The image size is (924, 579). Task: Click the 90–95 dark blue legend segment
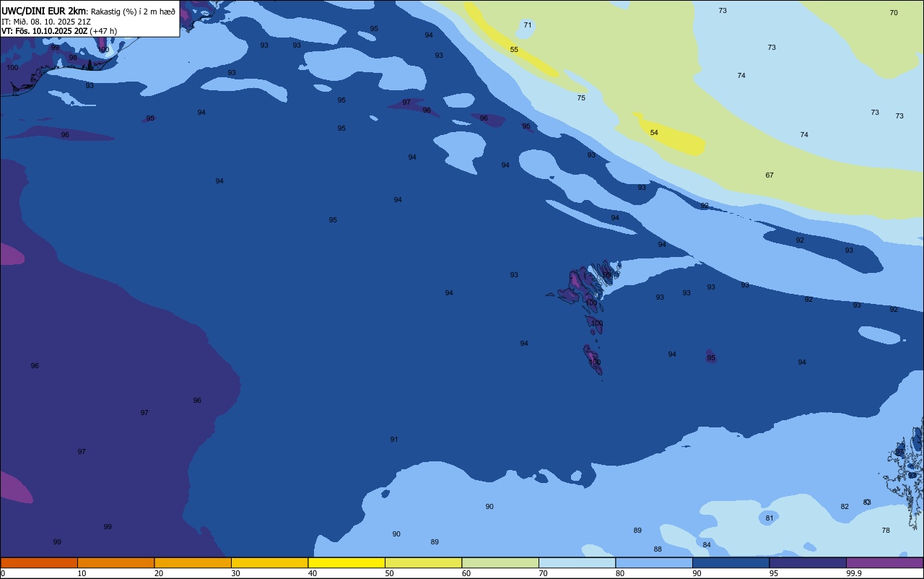click(731, 562)
